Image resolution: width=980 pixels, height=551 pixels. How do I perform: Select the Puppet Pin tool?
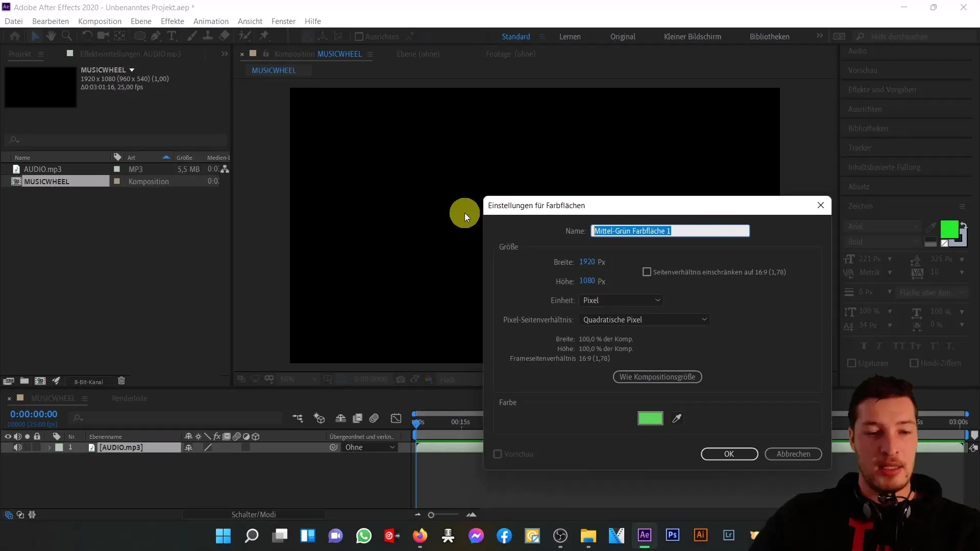click(264, 36)
